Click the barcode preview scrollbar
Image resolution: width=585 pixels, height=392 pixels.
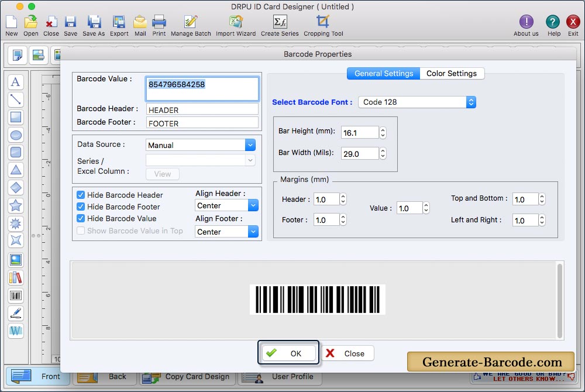click(x=559, y=301)
